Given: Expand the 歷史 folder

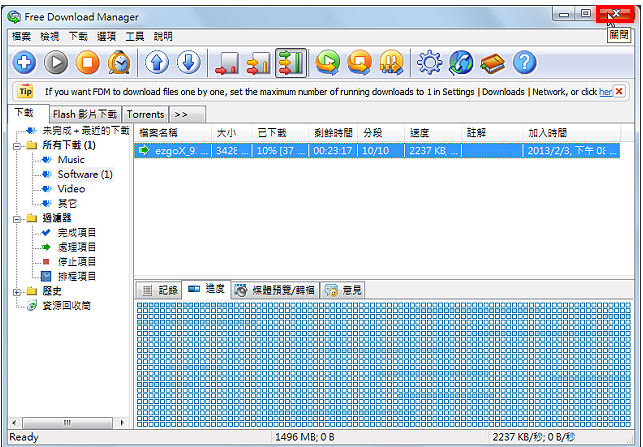Looking at the screenshot, I should tap(17, 292).
